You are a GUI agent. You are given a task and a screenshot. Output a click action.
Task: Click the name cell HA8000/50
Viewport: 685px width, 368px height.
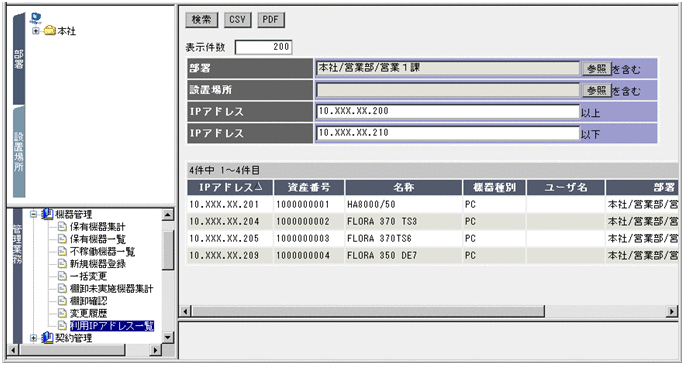[371, 205]
